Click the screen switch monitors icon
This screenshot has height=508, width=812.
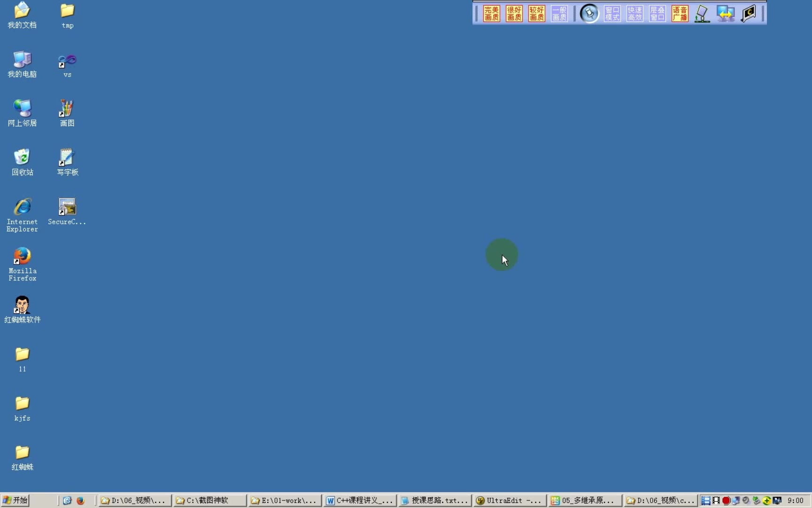[x=725, y=14]
